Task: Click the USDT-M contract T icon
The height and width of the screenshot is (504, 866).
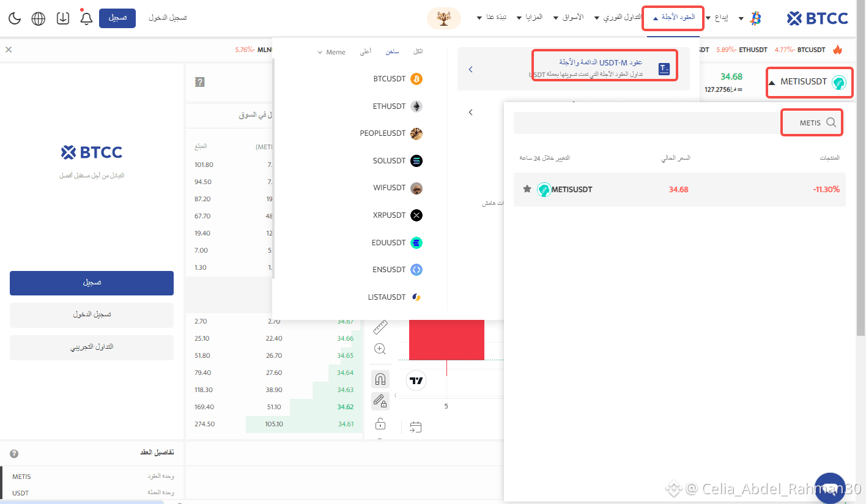Action: [664, 69]
